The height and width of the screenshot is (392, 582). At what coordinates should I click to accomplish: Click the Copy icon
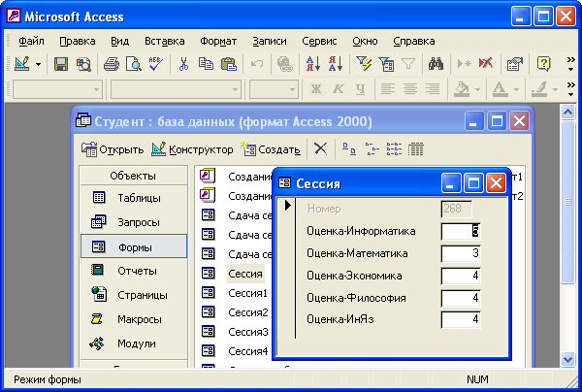pyautogui.click(x=206, y=64)
